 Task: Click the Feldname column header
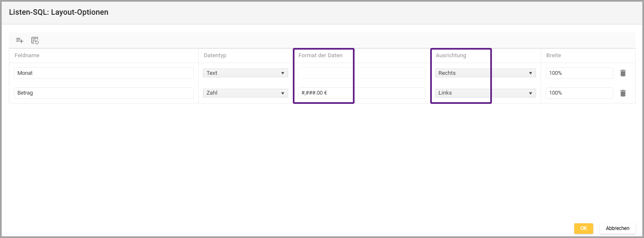[x=27, y=56]
